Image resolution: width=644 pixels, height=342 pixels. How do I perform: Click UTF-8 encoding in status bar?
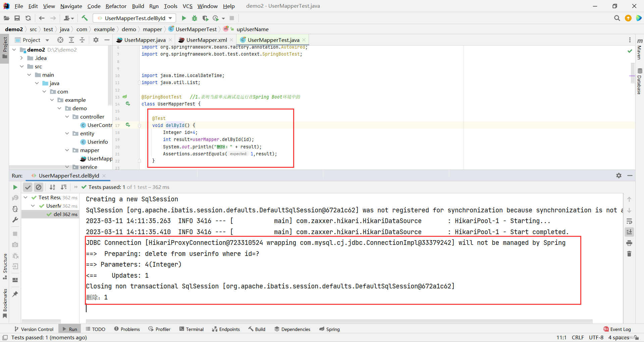596,338
